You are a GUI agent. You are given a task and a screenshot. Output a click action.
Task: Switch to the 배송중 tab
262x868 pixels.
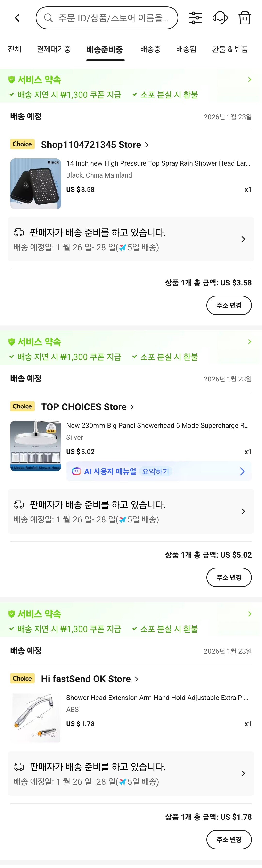click(150, 49)
